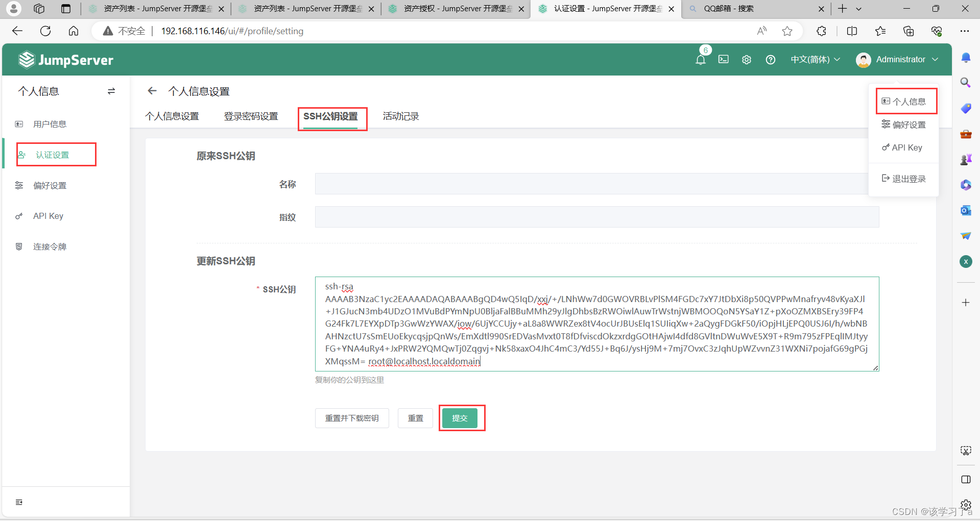Open the Edge sidebar tools briefcase icon
Image resolution: width=980 pixels, height=521 pixels.
966,134
